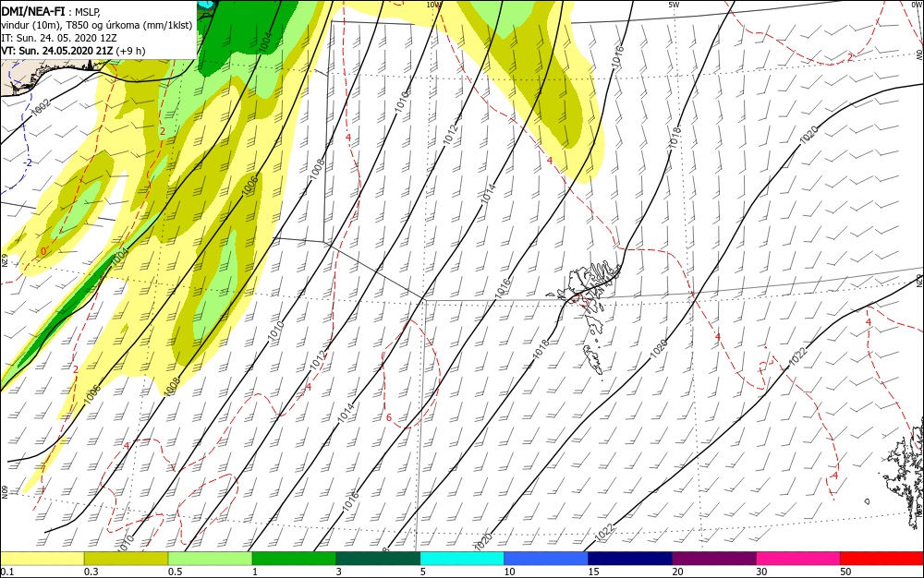
Task: Click the "50" legend scale value
Action: point(845,572)
